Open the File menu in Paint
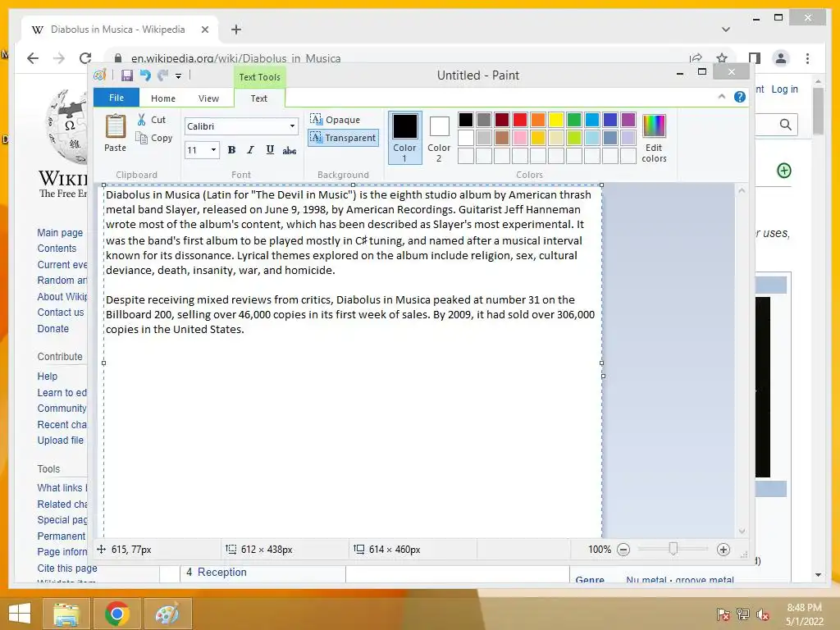The image size is (840, 630). (x=116, y=98)
